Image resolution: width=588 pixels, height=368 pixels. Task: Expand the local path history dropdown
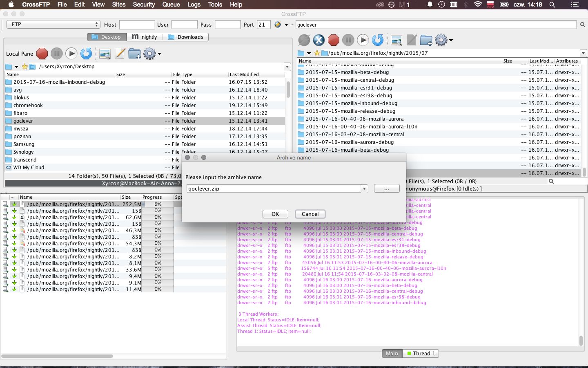[x=287, y=67]
